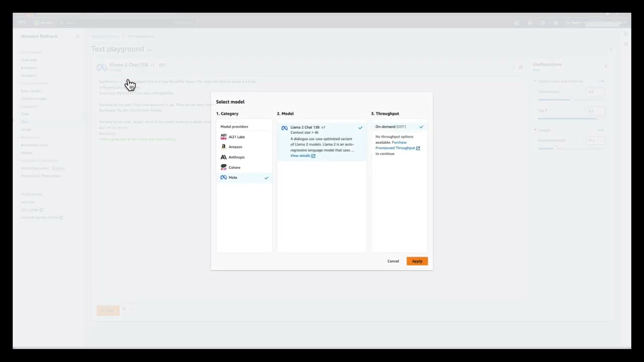644x362 pixels.
Task: Open Agents in the sidebar
Action: click(26, 153)
